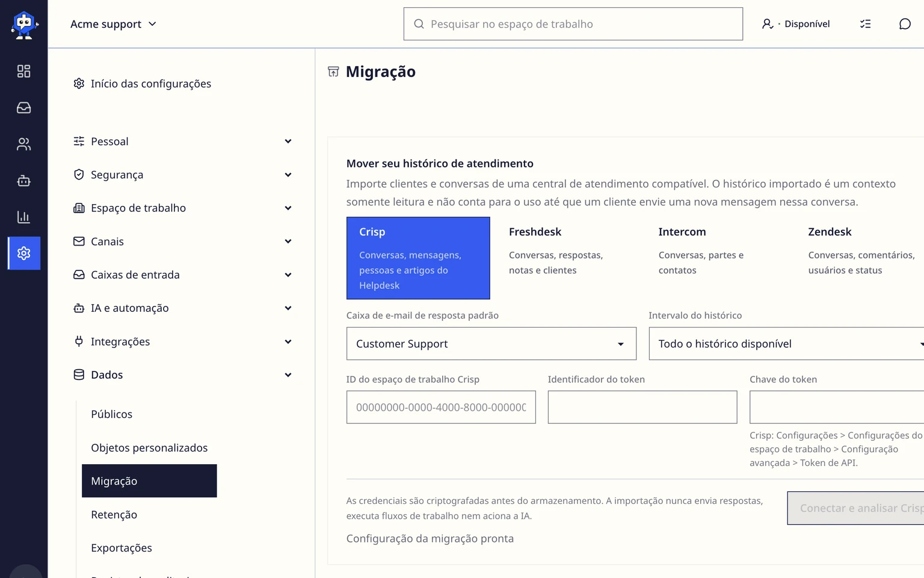924x578 pixels.
Task: Focus the Identificador do token field
Action: click(x=642, y=407)
